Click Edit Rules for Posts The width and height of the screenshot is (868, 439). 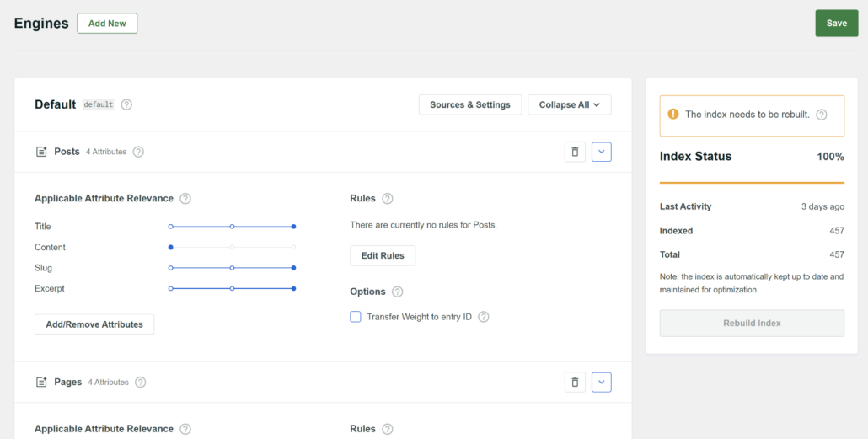[383, 256]
